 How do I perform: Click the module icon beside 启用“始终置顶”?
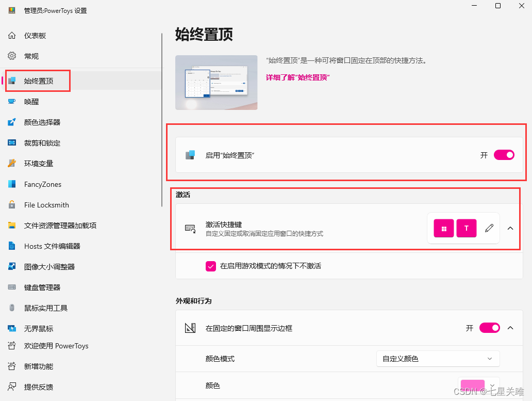(190, 155)
